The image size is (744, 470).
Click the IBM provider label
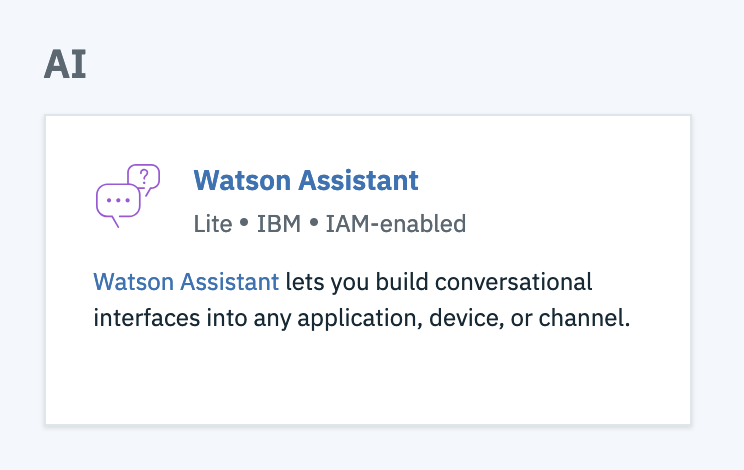point(279,224)
